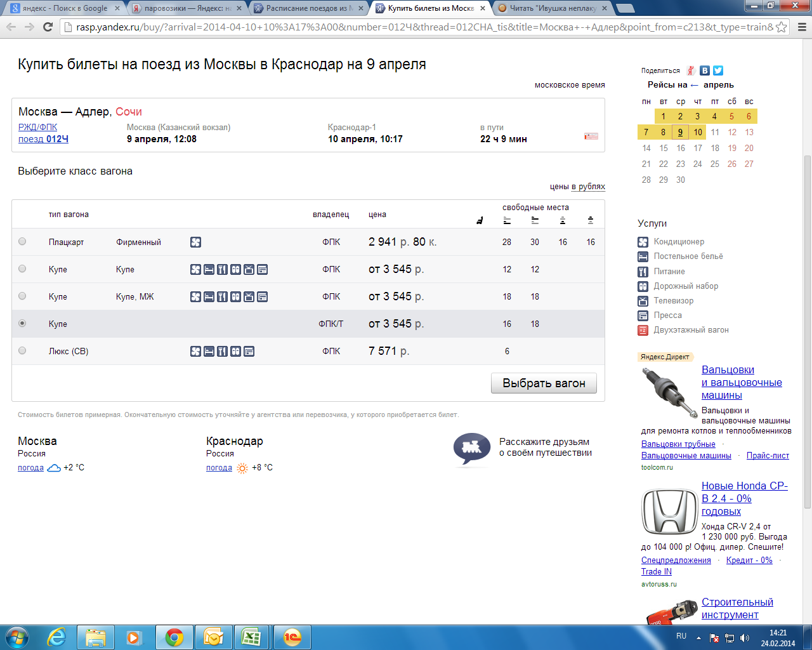Click the Ya.ru share icon
Viewport: 812px width, 650px height.
tap(691, 70)
